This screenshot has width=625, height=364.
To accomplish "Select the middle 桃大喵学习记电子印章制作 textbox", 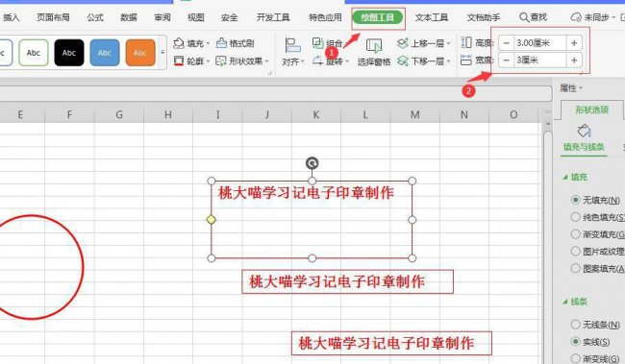I will coord(347,282).
